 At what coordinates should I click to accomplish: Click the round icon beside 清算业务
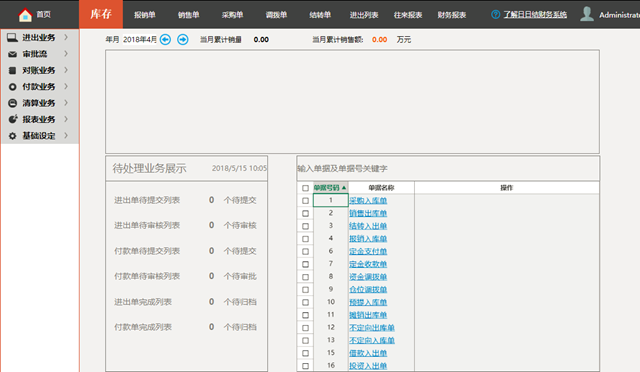(x=12, y=103)
